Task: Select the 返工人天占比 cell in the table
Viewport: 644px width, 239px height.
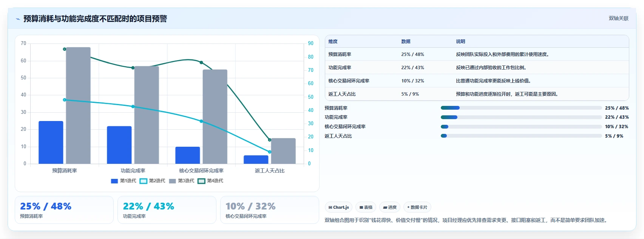Action: 342,94
